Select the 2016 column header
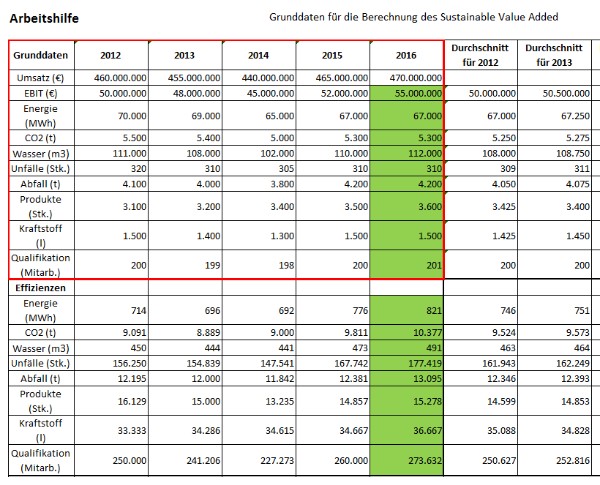600x485 pixels. coord(406,55)
